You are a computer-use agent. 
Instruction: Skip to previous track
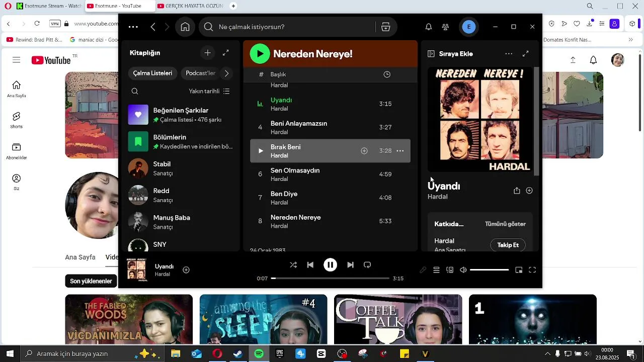click(x=310, y=265)
